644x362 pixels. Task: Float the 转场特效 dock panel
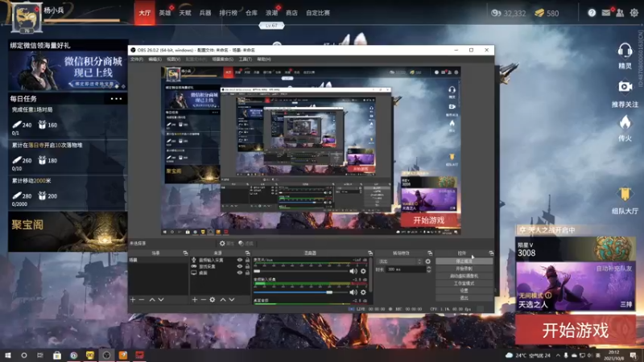point(430,253)
